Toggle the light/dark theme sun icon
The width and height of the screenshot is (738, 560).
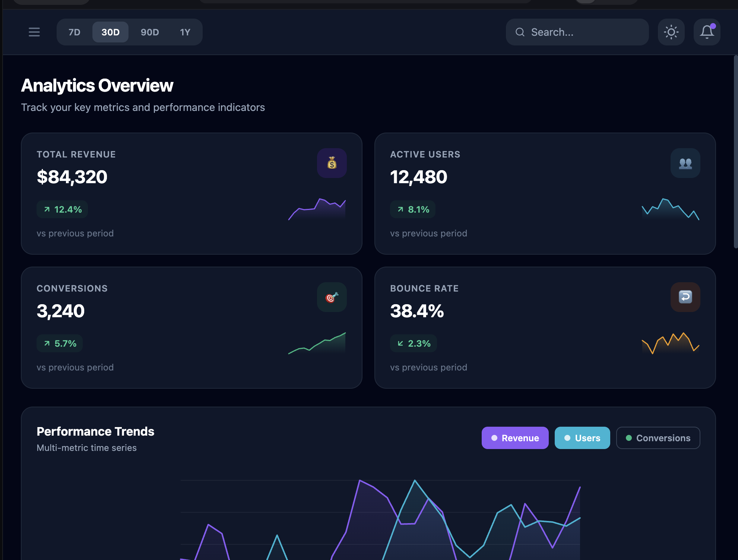(671, 32)
